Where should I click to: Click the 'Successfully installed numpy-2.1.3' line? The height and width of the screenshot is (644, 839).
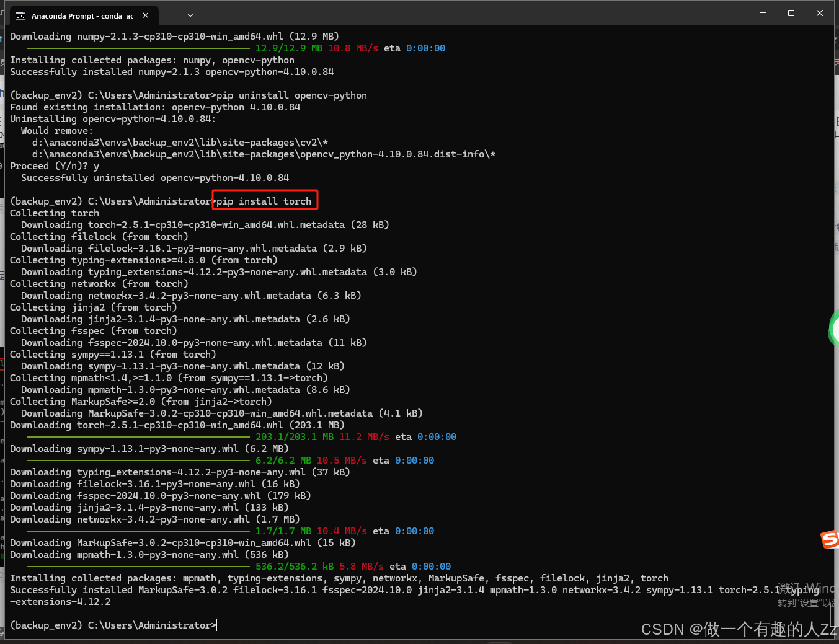172,72
